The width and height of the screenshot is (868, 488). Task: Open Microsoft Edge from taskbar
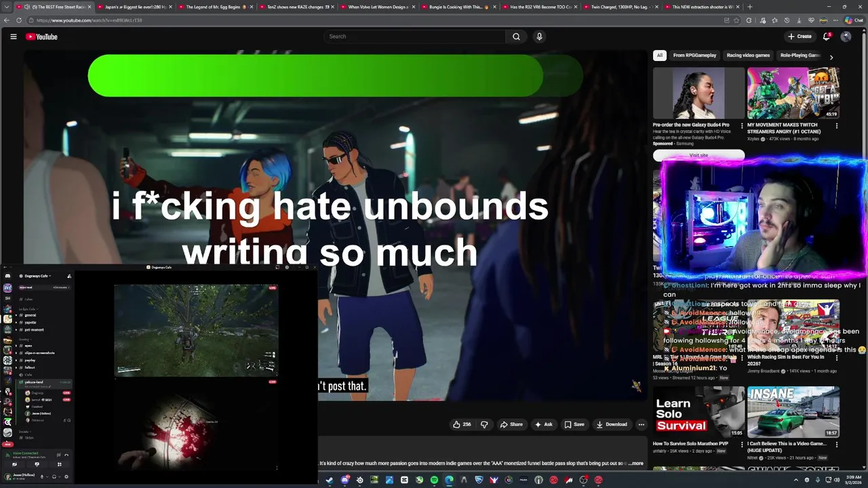point(449,480)
